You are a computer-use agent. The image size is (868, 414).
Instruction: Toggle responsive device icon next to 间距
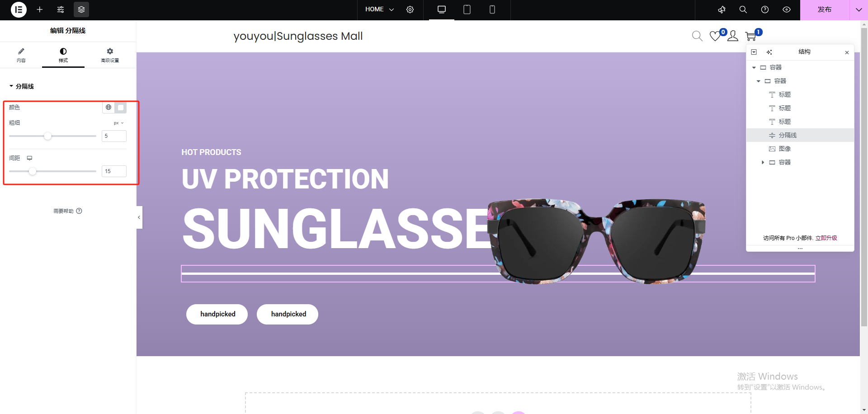tap(29, 158)
